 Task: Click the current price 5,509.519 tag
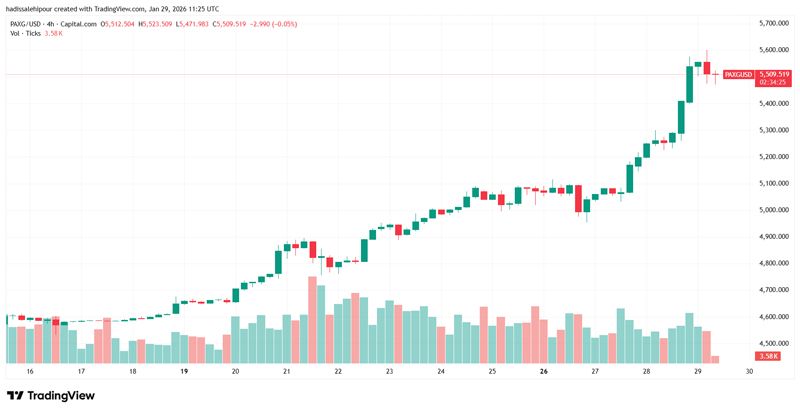[773, 74]
